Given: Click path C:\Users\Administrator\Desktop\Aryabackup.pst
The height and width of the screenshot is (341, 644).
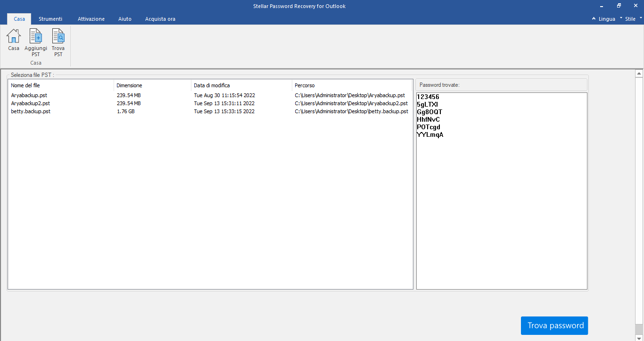Looking at the screenshot, I should (350, 95).
